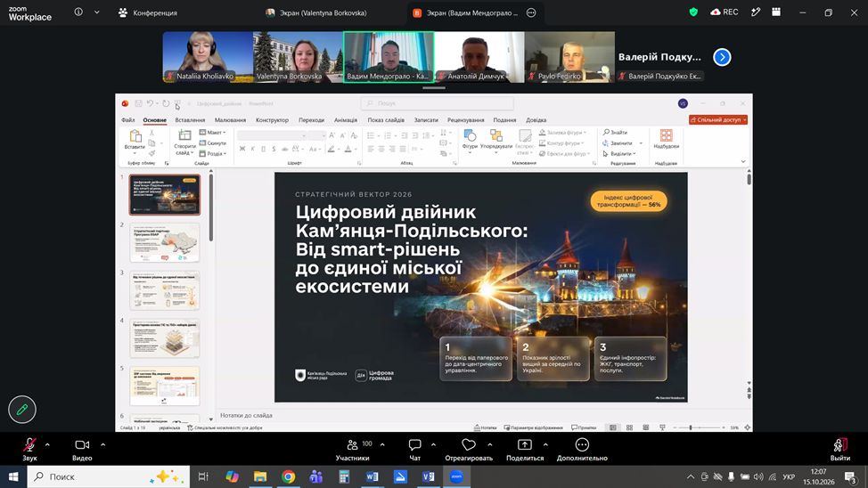This screenshot has height=488, width=868.
Task: Toggle Нотатки button in status bar
Action: pos(486,427)
